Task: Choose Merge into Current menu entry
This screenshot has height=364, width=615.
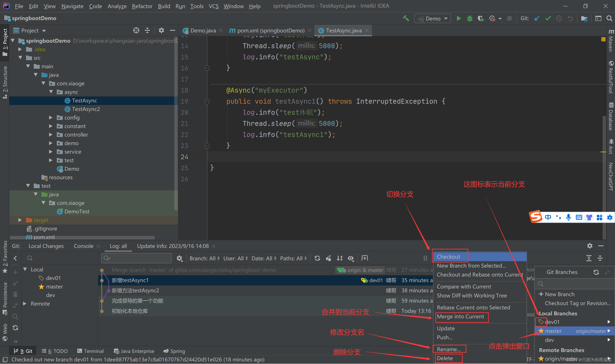Action: [x=460, y=317]
